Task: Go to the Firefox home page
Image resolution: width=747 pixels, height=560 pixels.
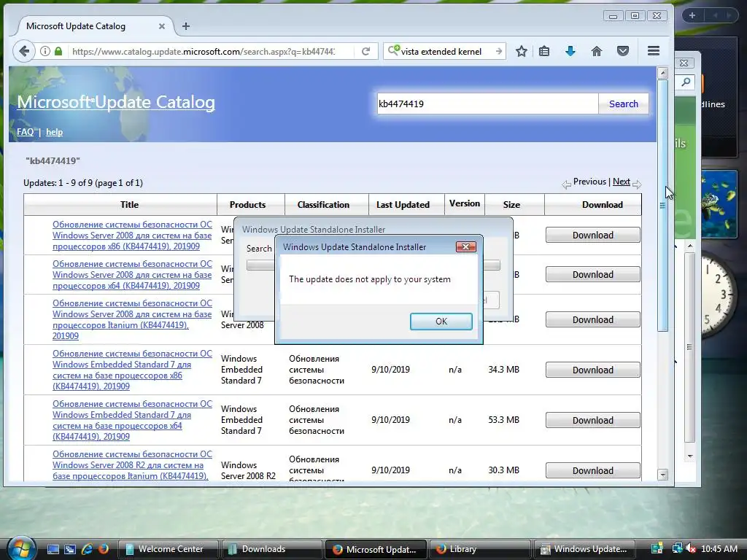Action: [596, 51]
